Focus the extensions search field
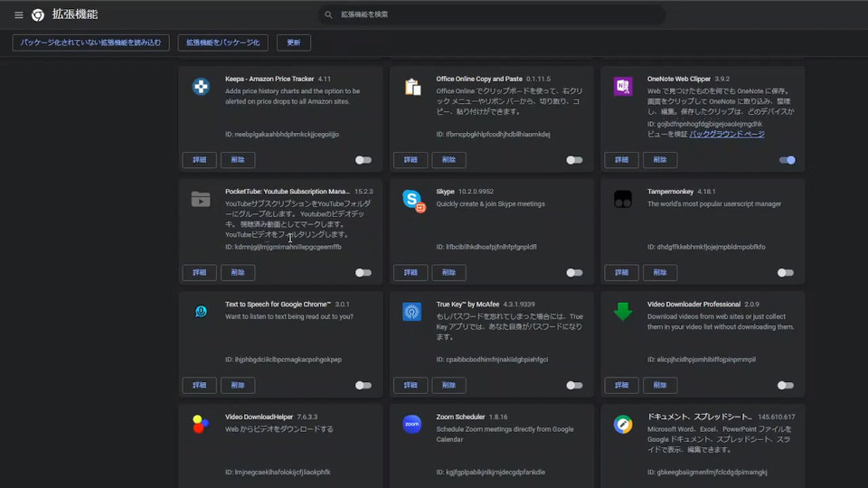868x488 pixels. pyautogui.click(x=492, y=15)
